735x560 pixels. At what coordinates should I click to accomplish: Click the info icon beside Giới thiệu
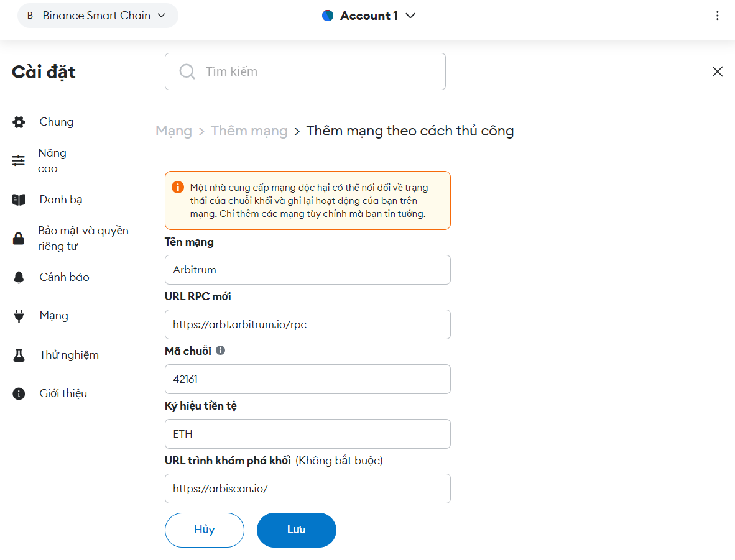(x=19, y=393)
